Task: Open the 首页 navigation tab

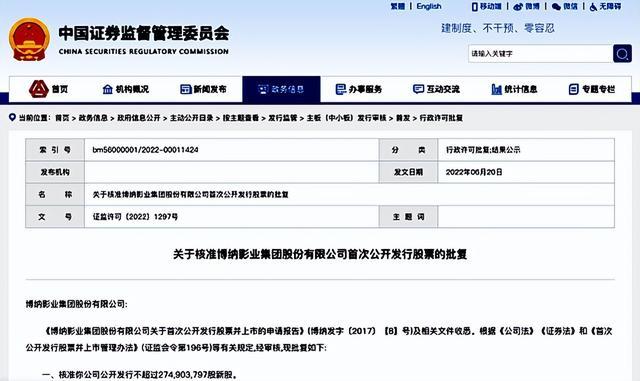Action: 48,89
